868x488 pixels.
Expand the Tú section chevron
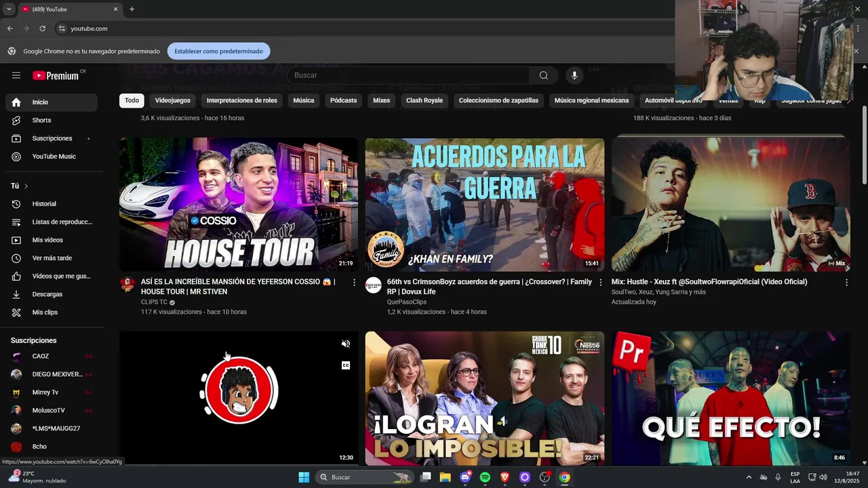coord(26,186)
